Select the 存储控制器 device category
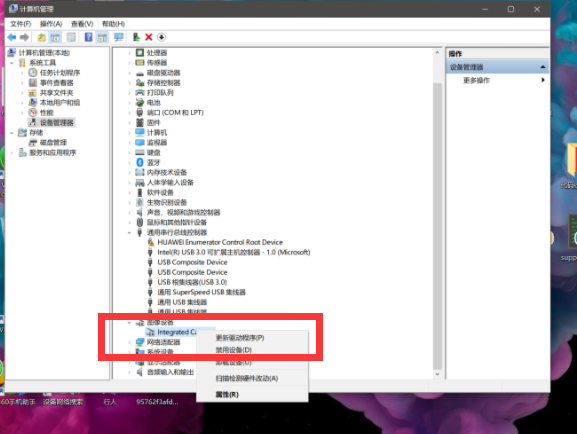 pyautogui.click(x=163, y=83)
